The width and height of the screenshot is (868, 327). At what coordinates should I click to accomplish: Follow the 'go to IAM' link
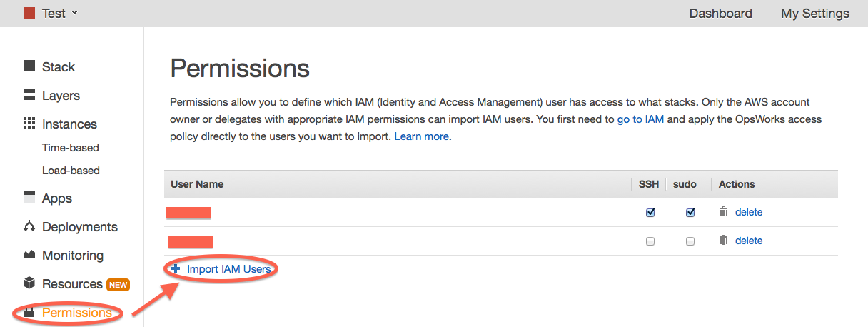[x=640, y=119]
